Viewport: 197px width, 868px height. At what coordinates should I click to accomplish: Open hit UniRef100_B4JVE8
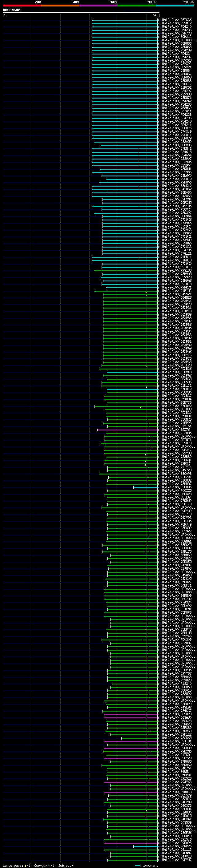[x=177, y=857]
